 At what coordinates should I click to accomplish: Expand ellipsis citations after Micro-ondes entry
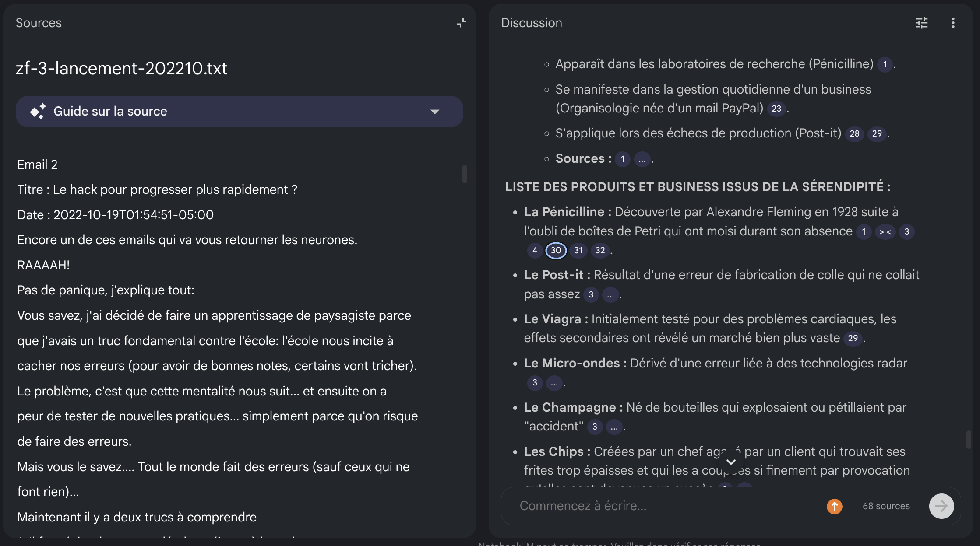click(x=554, y=383)
